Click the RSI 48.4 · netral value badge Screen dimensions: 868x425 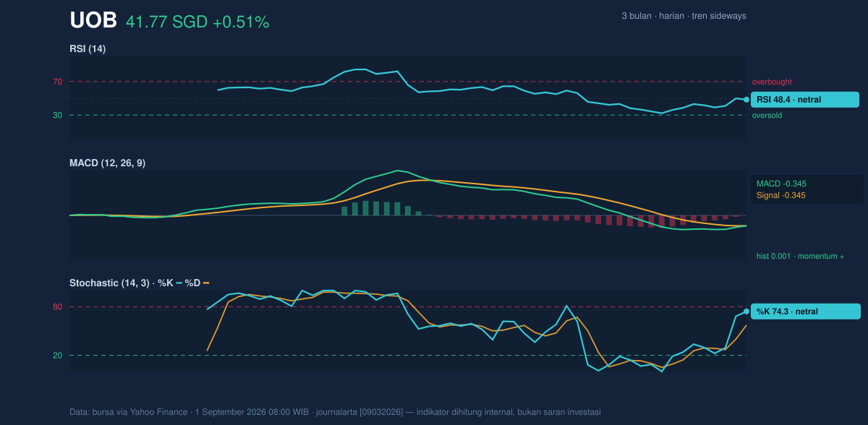tap(805, 100)
